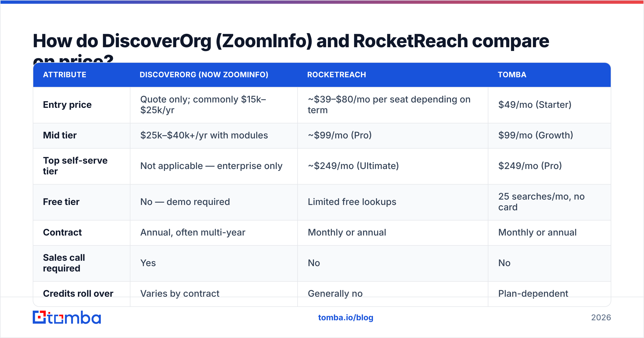
Task: Select 'Yes' in Sales call row
Action: [x=214, y=263]
